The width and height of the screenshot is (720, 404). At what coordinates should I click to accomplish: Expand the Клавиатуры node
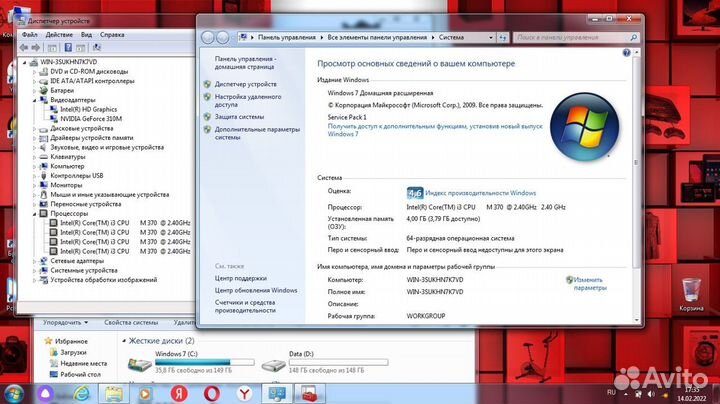pyautogui.click(x=34, y=157)
